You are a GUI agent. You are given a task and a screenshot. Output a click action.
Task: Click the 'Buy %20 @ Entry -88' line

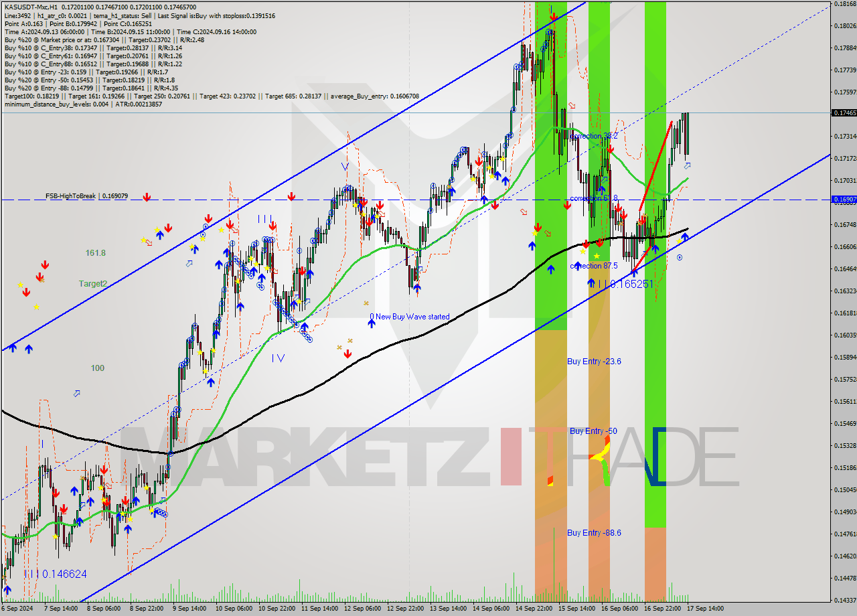click(91, 88)
